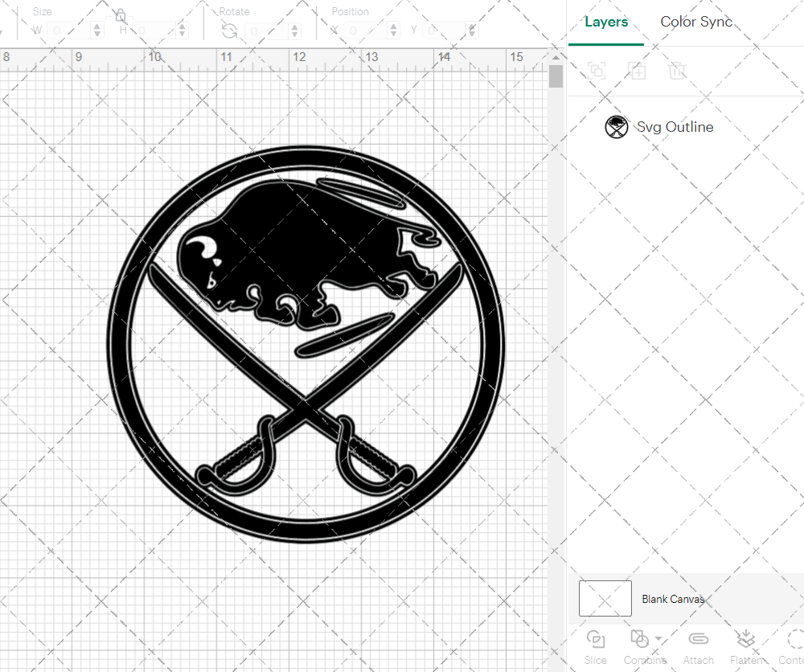Click the add layer icon
The height and width of the screenshot is (672, 804).
pyautogui.click(x=638, y=71)
